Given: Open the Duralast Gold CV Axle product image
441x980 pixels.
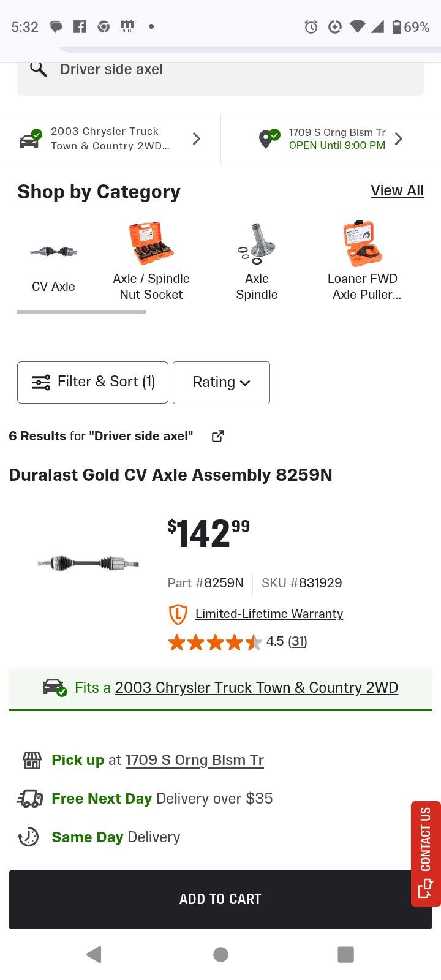Looking at the screenshot, I should [x=88, y=563].
